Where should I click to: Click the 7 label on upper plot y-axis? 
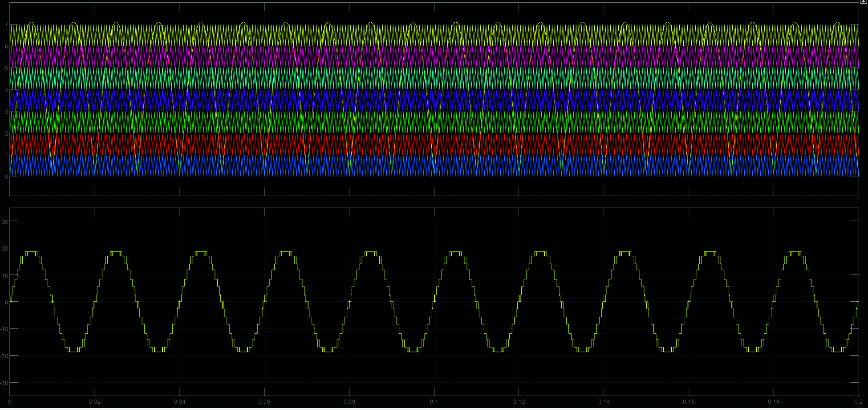(x=6, y=25)
